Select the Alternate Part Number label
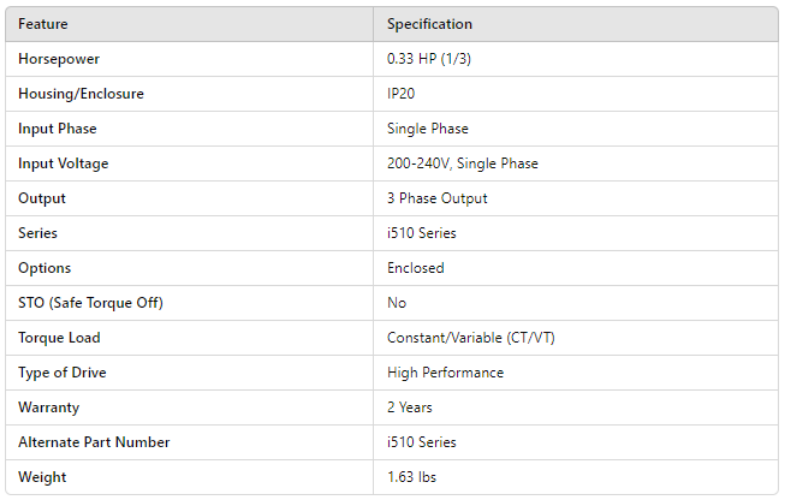The image size is (785, 500). [94, 442]
